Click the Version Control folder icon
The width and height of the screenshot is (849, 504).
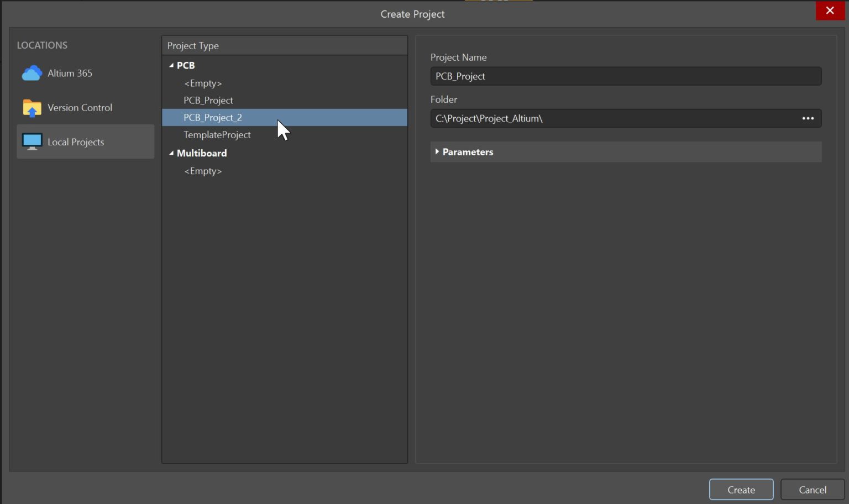(32, 107)
